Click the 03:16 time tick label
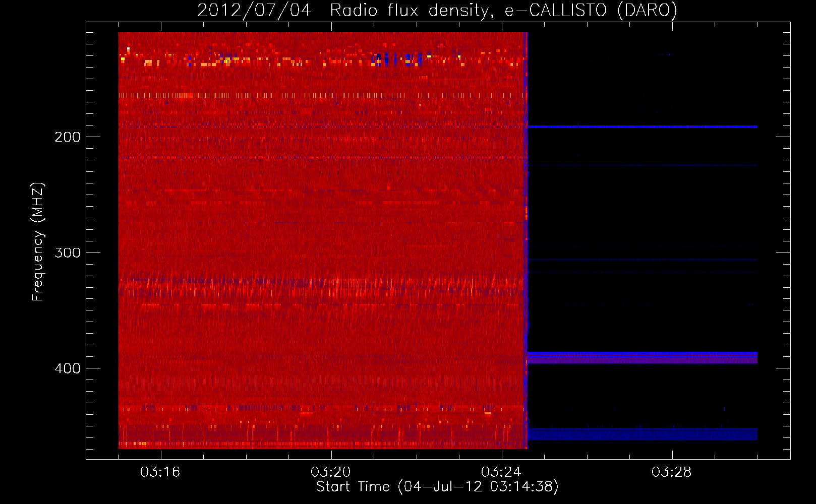This screenshot has height=504, width=816. [160, 472]
